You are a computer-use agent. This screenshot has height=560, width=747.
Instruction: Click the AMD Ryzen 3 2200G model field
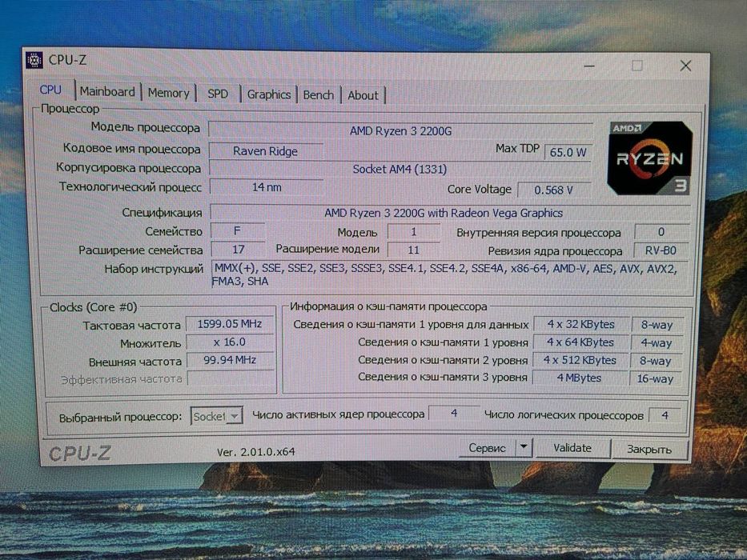pyautogui.click(x=400, y=130)
